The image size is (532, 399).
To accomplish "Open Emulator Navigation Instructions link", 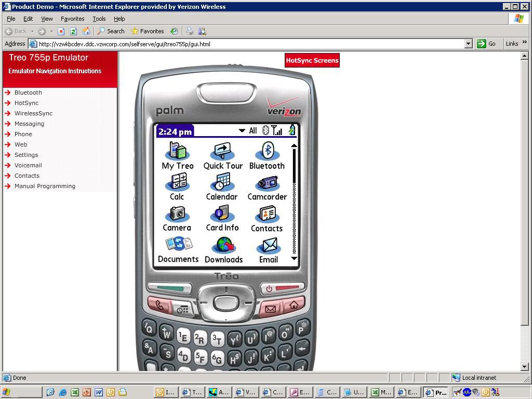I will point(55,71).
